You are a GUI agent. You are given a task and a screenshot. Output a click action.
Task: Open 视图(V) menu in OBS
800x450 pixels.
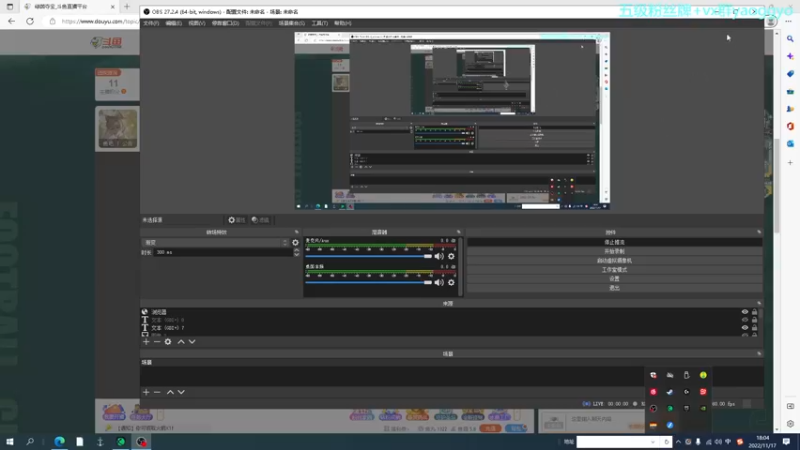tap(196, 23)
